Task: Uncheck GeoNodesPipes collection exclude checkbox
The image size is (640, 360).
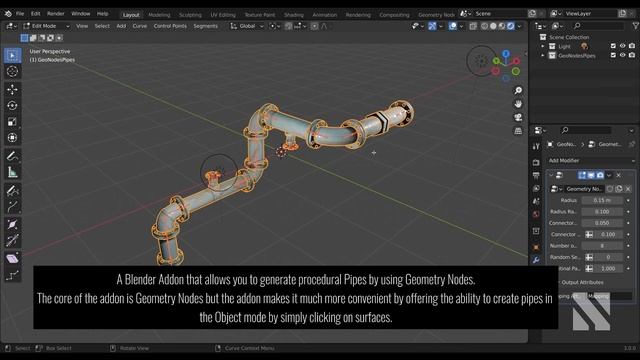Action: (x=613, y=55)
